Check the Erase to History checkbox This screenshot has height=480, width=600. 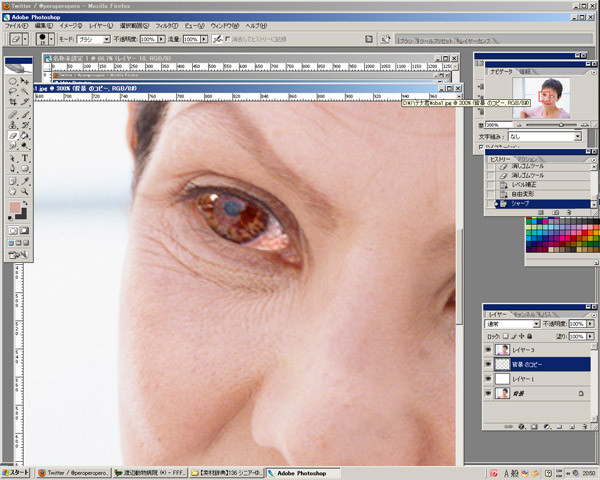228,39
